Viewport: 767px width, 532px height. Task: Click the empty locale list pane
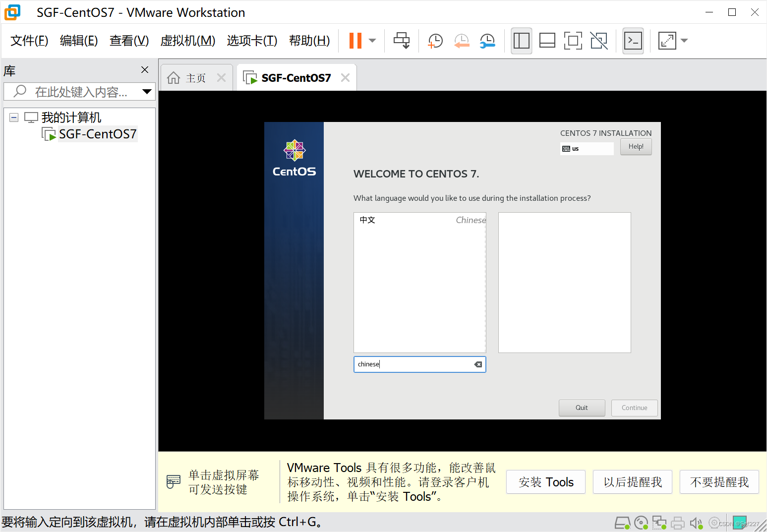(x=565, y=283)
